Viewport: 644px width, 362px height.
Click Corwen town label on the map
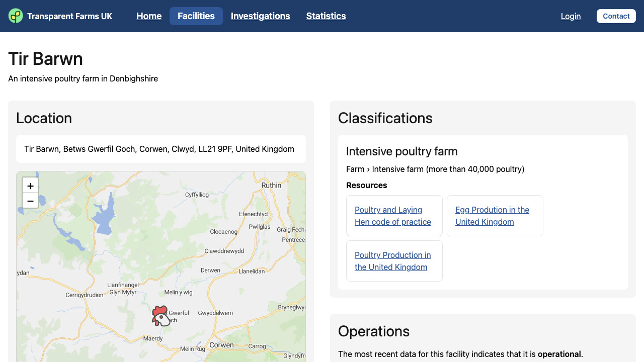[221, 345]
